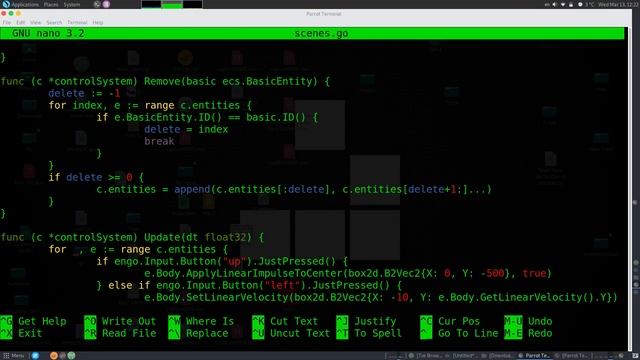Open the Menu button in bottom panel
The image size is (640, 360).
(14, 356)
